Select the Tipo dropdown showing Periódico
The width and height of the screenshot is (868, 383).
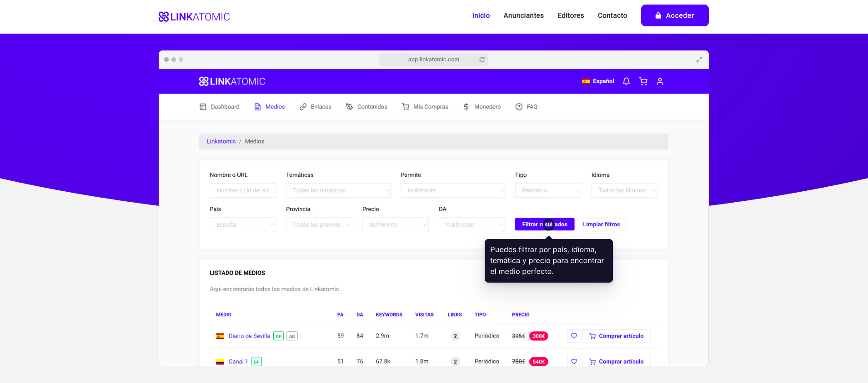pyautogui.click(x=548, y=190)
